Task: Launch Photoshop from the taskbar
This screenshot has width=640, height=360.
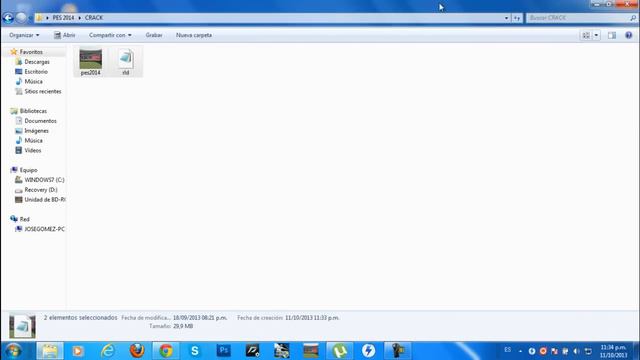Action: [x=224, y=351]
